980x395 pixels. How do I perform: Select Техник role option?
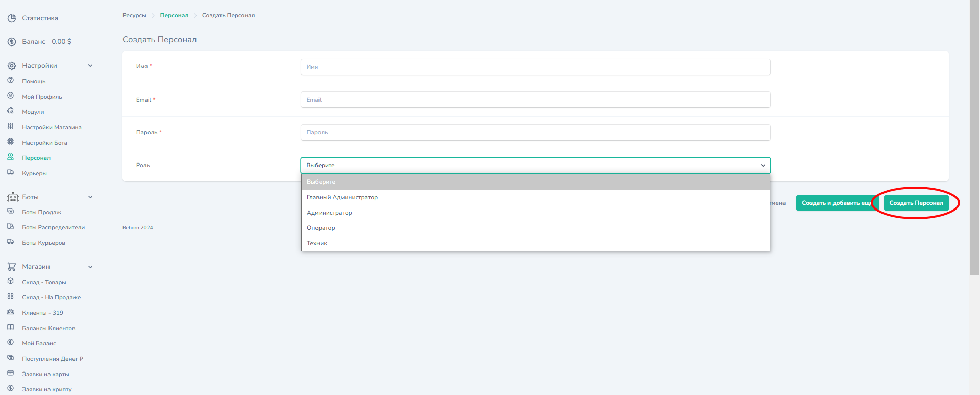click(535, 243)
